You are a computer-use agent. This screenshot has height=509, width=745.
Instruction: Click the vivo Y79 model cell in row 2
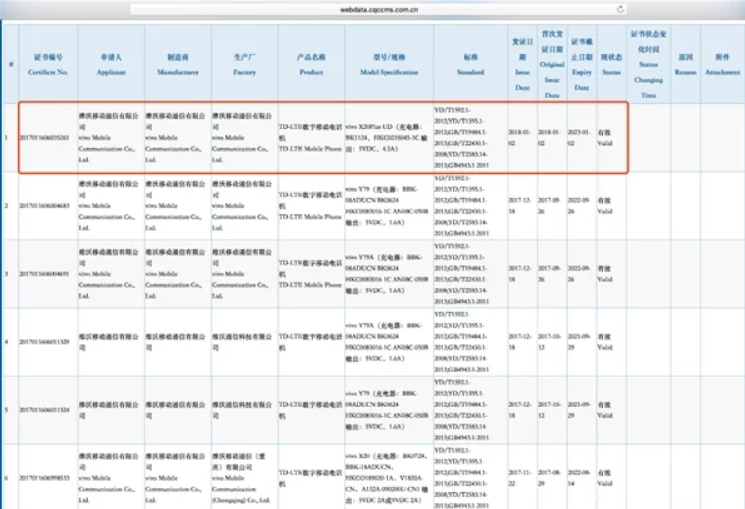pyautogui.click(x=386, y=206)
